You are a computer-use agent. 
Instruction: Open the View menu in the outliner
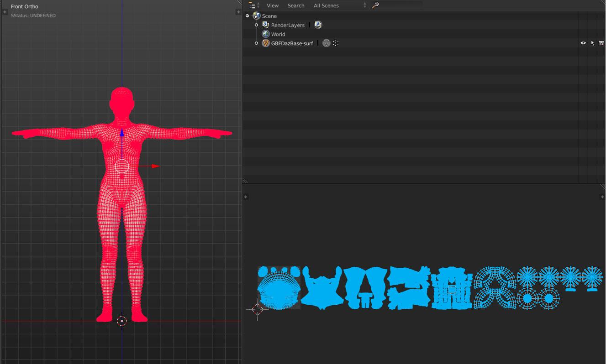tap(273, 5)
